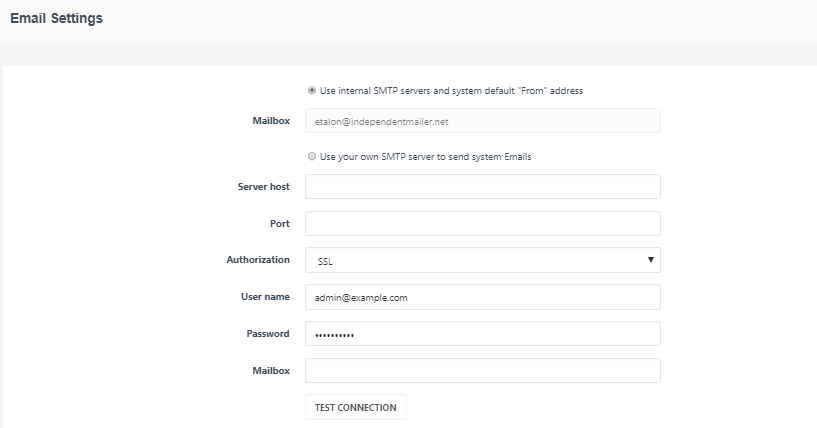Click the Authorization dropdown arrow
817x428 pixels.
(x=651, y=260)
